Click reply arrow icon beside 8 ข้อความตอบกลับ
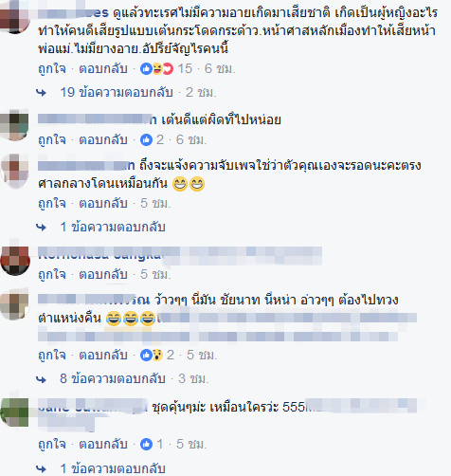 41,379
